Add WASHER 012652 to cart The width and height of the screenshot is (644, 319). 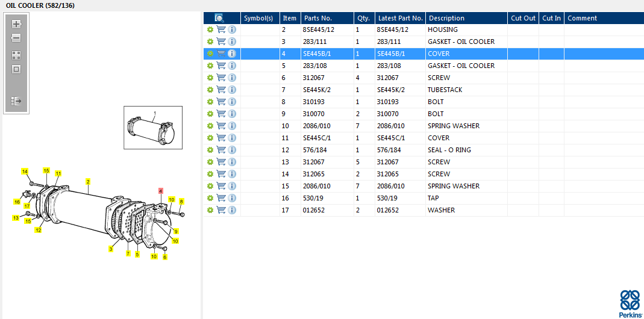(x=221, y=210)
